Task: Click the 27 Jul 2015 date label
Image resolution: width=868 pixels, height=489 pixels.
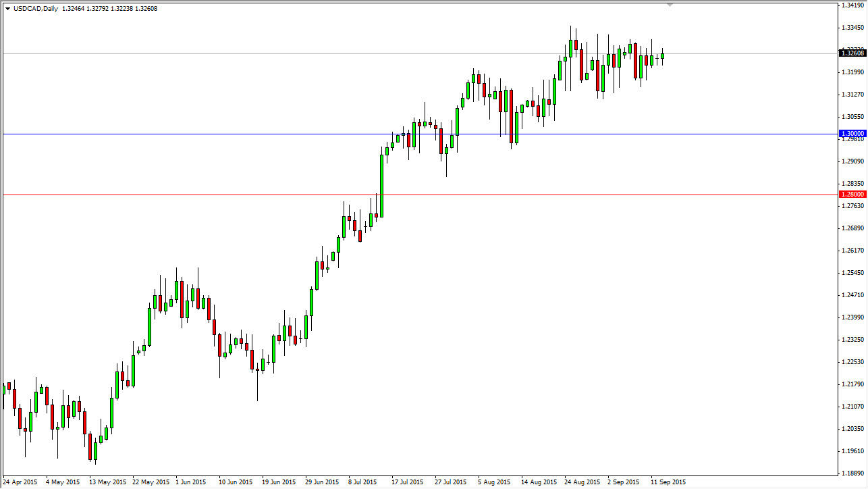Action: [x=451, y=482]
